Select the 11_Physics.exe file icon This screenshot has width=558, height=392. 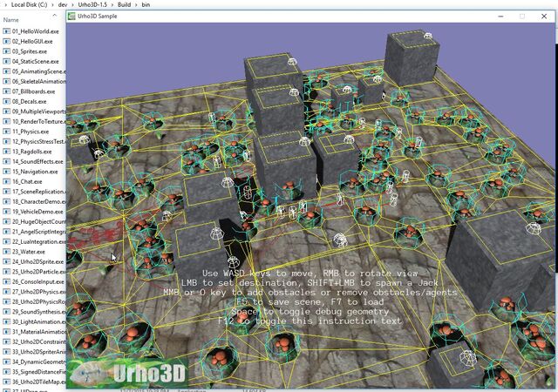tap(6, 132)
